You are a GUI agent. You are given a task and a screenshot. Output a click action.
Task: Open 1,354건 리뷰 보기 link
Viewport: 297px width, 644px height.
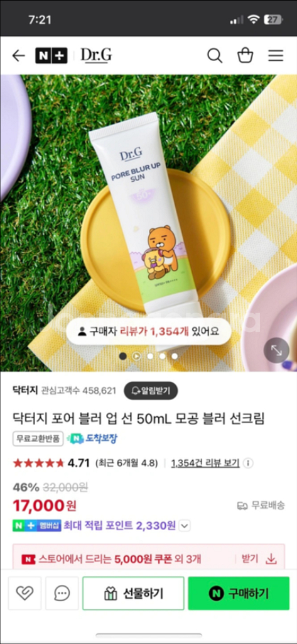(x=205, y=464)
